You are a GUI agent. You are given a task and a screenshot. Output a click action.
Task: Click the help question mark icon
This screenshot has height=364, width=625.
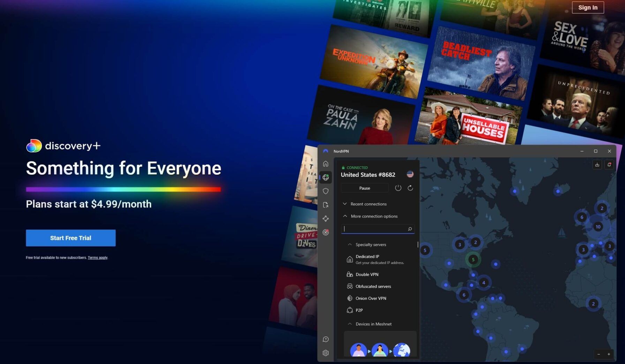click(x=325, y=339)
